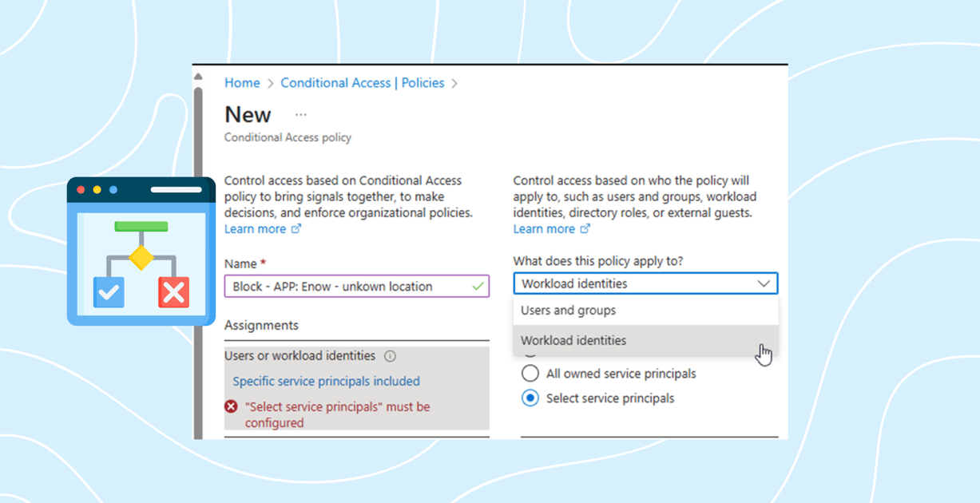Click the red error icon in the Assignments warning
The width and height of the screenshot is (980, 503).
click(232, 406)
